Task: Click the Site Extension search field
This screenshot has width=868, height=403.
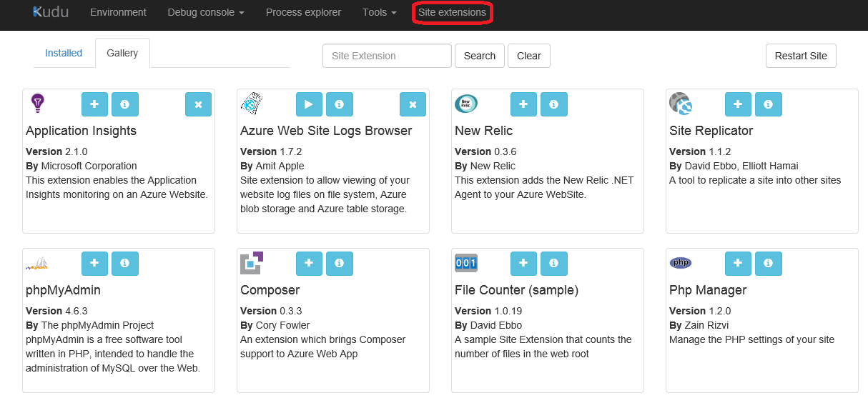Action: coord(387,56)
